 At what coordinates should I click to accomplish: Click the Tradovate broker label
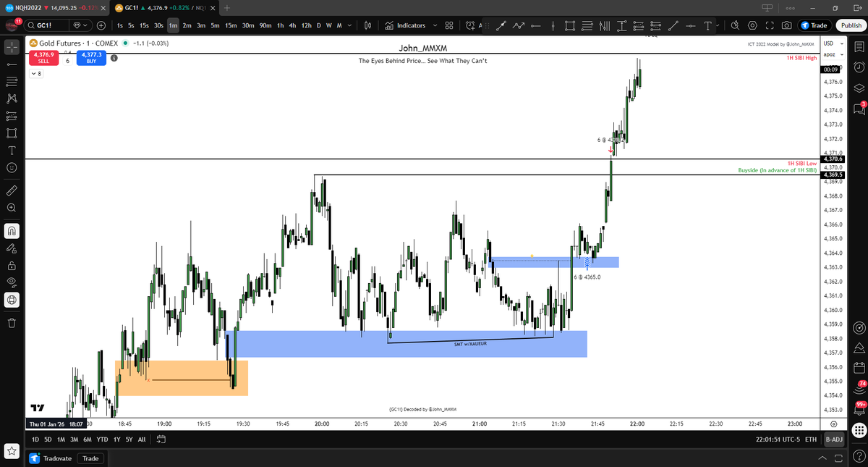point(51,458)
